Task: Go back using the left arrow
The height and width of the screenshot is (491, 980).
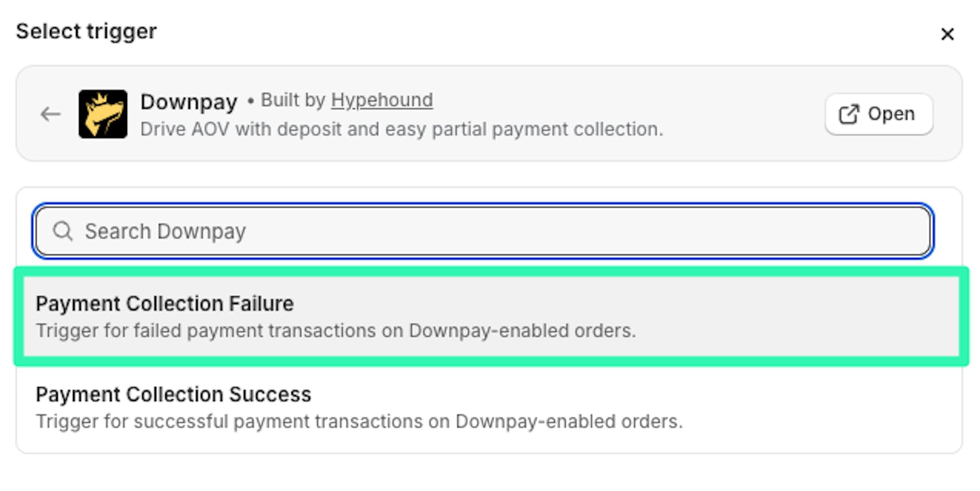Action: [x=51, y=114]
